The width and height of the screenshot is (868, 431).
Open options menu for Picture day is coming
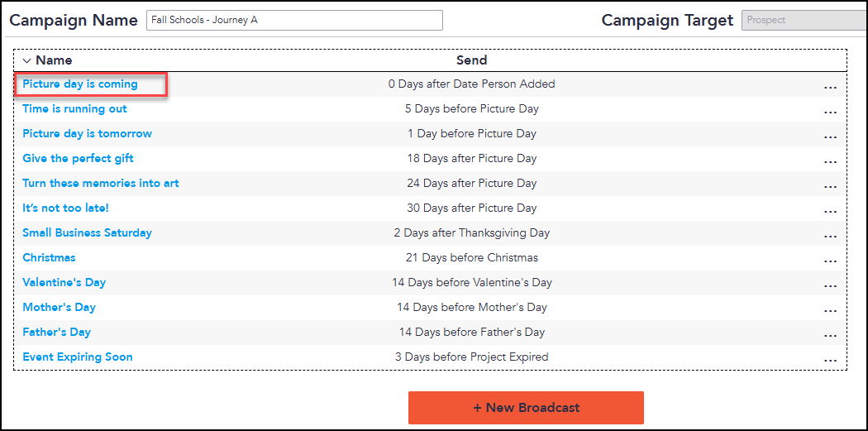coord(830,88)
